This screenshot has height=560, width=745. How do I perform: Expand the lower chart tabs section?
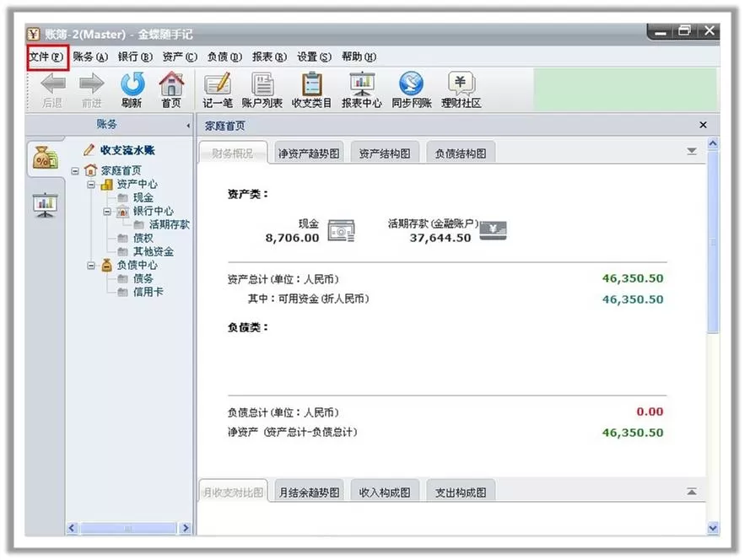point(692,492)
